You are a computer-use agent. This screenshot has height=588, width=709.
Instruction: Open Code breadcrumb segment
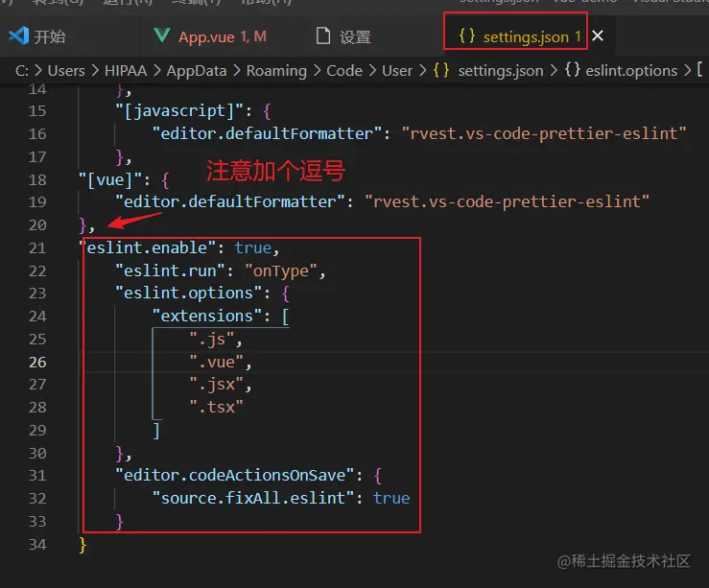(344, 71)
